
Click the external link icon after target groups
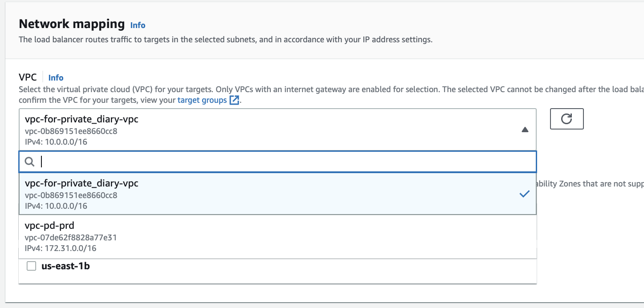coord(234,100)
